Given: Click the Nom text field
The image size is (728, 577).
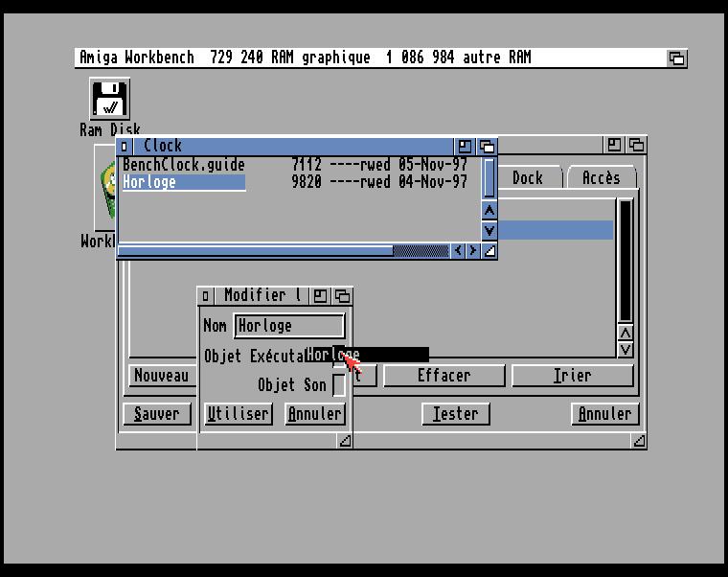Looking at the screenshot, I should pos(288,326).
